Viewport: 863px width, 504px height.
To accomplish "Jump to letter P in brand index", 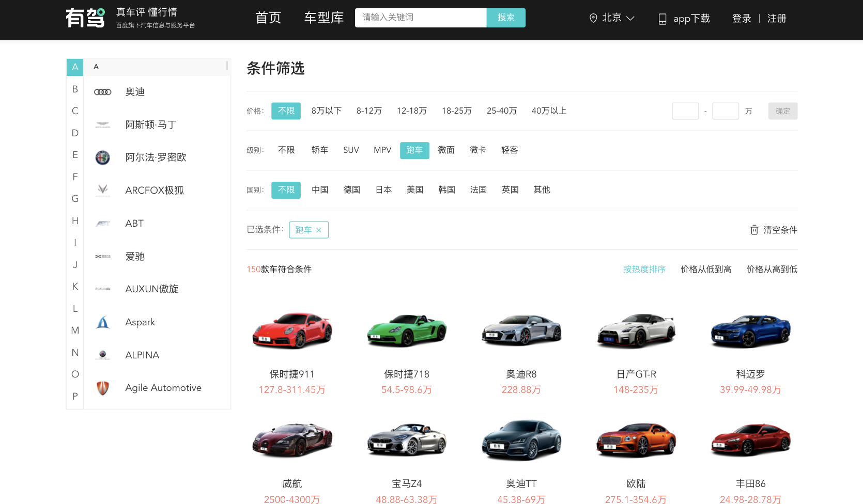I will [x=75, y=397].
